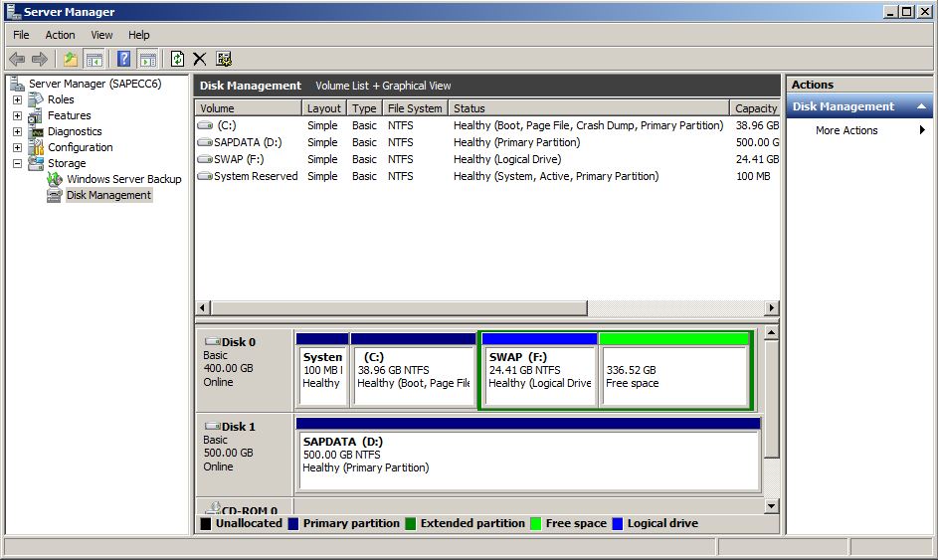938x560 pixels.
Task: Click the Disk 1 drive icon
Action: [212, 426]
